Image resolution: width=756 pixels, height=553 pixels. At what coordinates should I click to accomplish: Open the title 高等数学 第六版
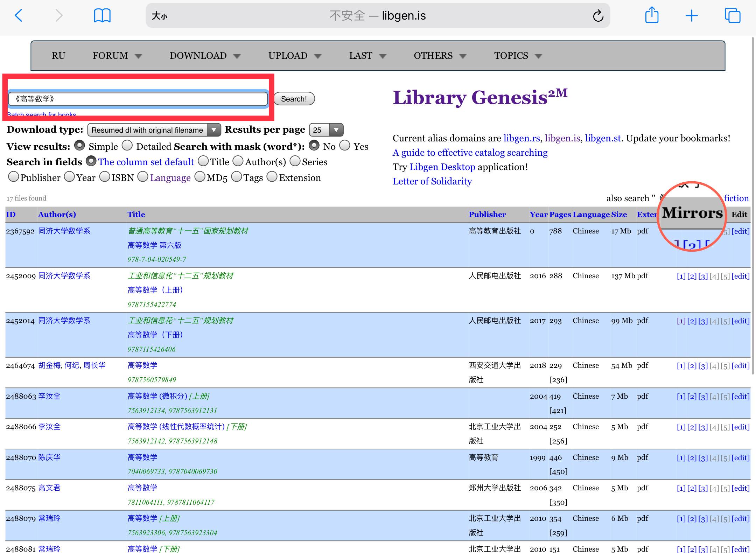coord(154,245)
